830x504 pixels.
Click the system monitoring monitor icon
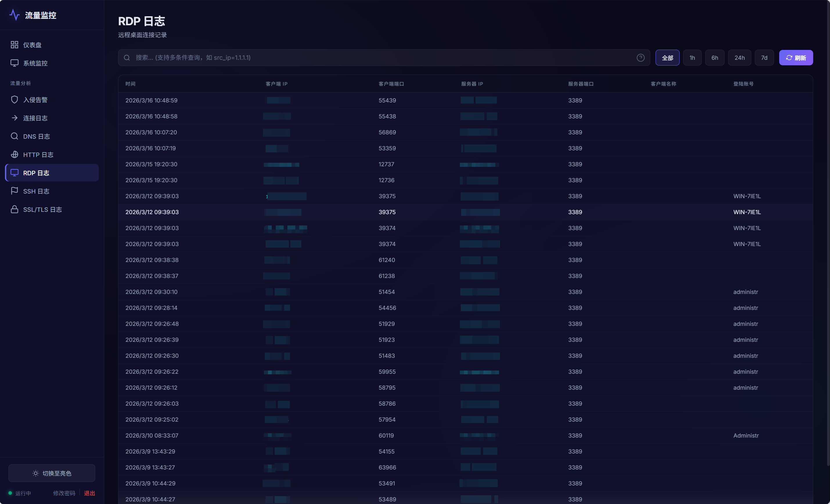pos(14,63)
